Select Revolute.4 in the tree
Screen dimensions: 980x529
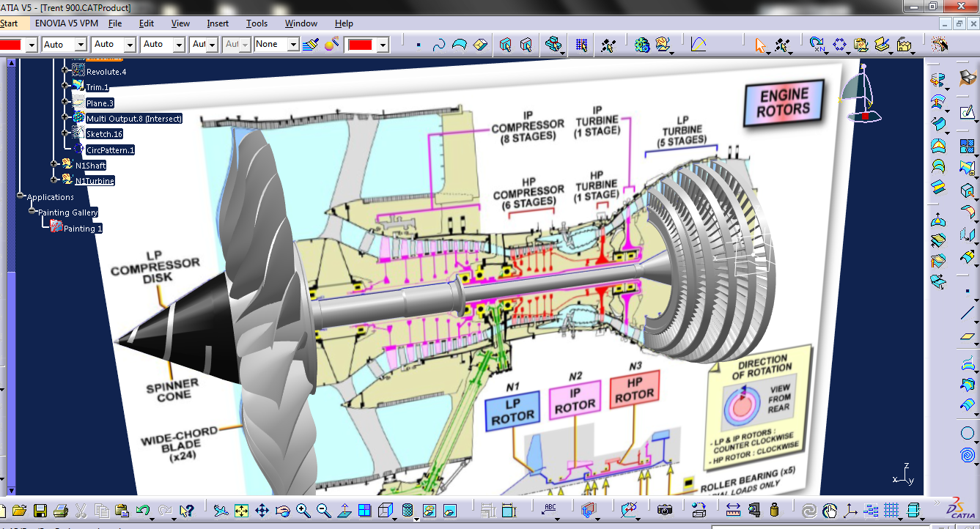(x=106, y=72)
